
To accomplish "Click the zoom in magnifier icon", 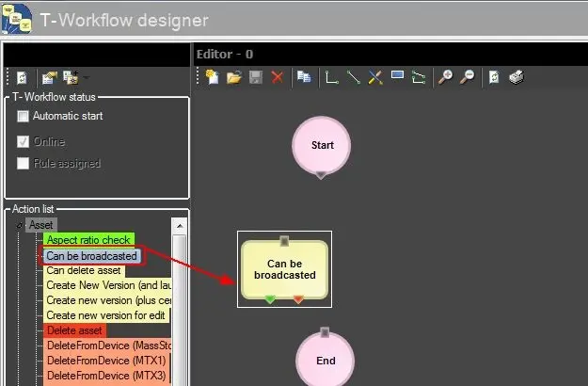I will point(446,78).
